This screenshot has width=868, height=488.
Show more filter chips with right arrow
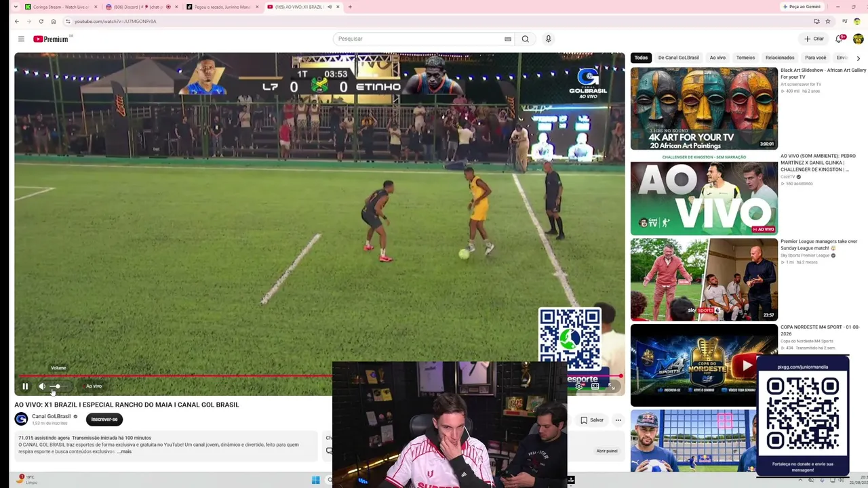pyautogui.click(x=859, y=58)
